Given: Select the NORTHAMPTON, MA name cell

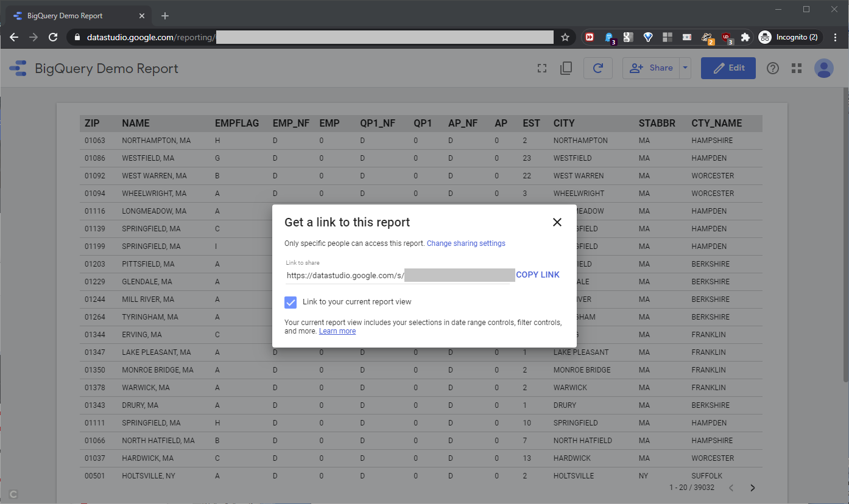Looking at the screenshot, I should click(x=157, y=141).
